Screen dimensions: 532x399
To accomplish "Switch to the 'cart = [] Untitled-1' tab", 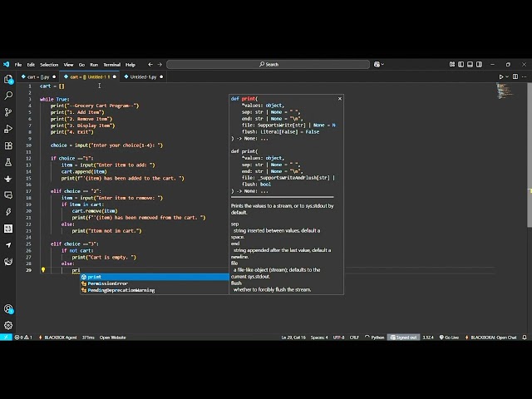I will click(x=90, y=77).
